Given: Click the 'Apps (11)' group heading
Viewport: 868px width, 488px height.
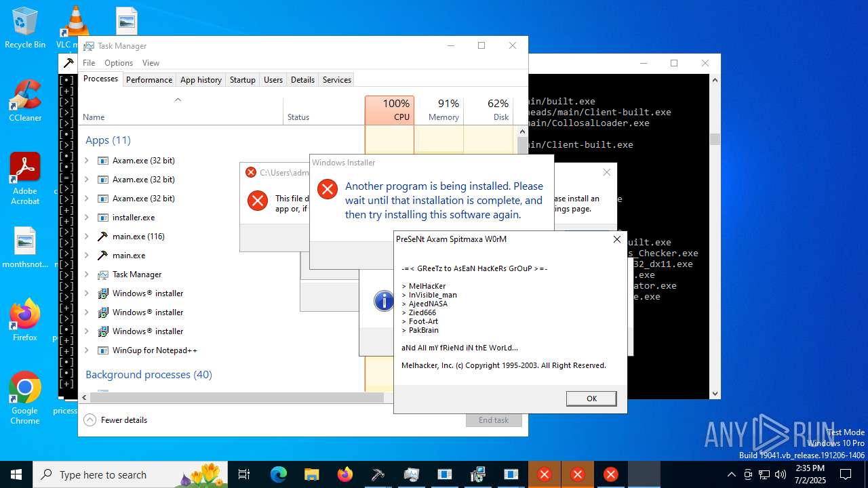Looking at the screenshot, I should 108,140.
